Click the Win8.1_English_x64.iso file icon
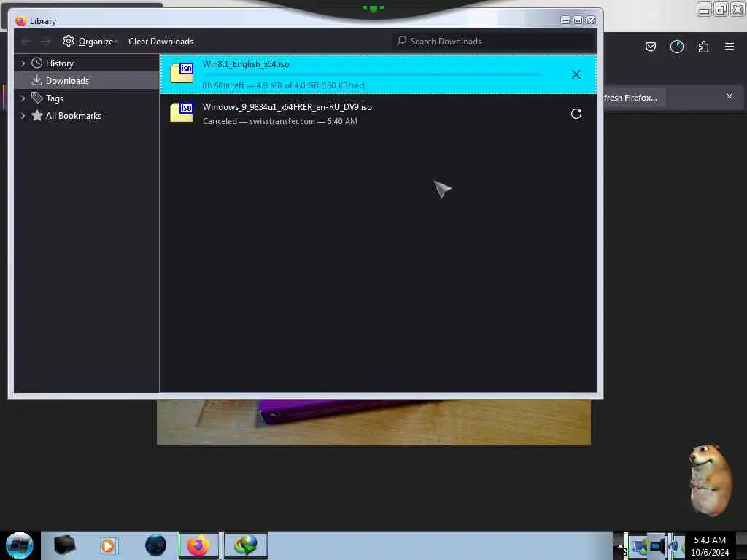This screenshot has width=747, height=560. (182, 73)
